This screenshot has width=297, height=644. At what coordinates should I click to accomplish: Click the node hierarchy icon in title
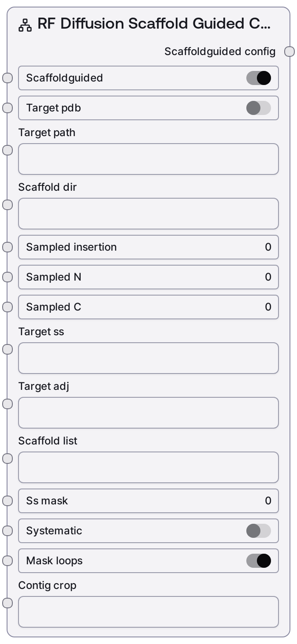(x=25, y=26)
